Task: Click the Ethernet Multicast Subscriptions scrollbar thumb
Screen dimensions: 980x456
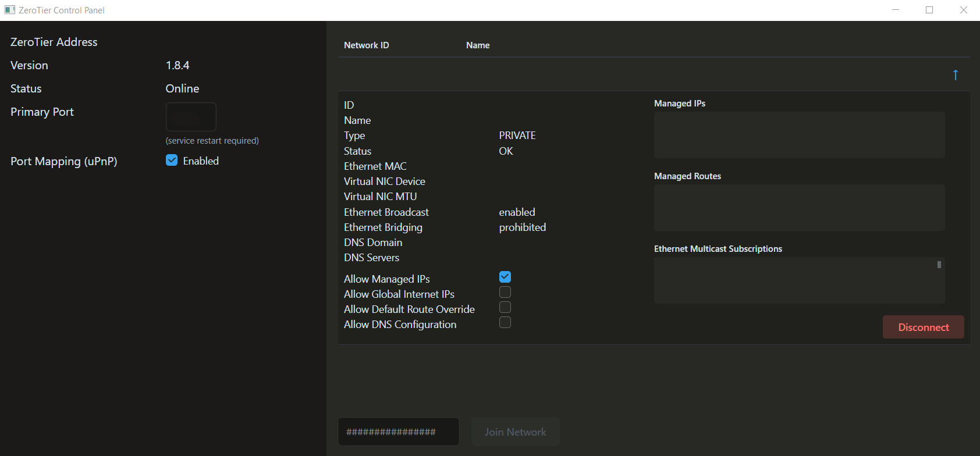Action: (939, 265)
